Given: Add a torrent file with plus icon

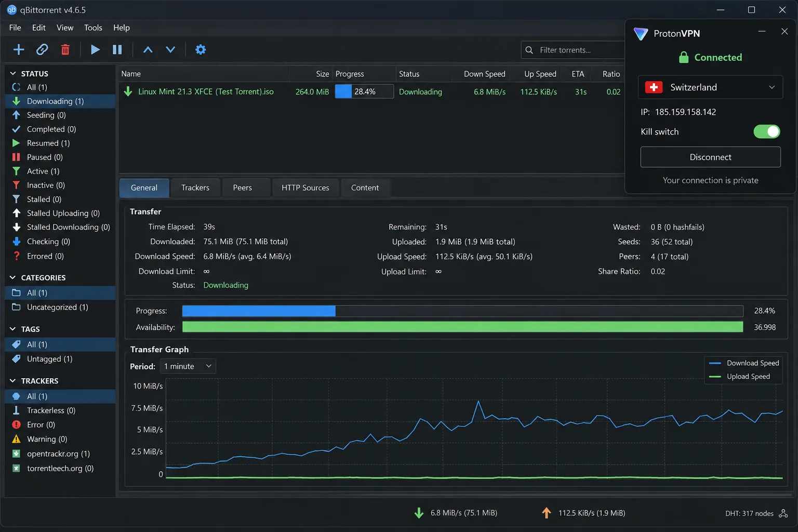Looking at the screenshot, I should 19,49.
